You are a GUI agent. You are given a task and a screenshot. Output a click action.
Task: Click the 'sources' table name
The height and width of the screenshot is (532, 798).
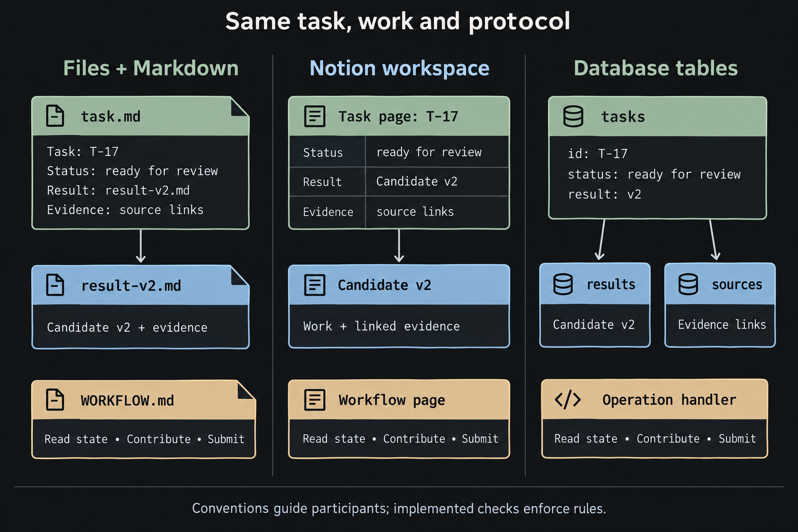point(737,284)
